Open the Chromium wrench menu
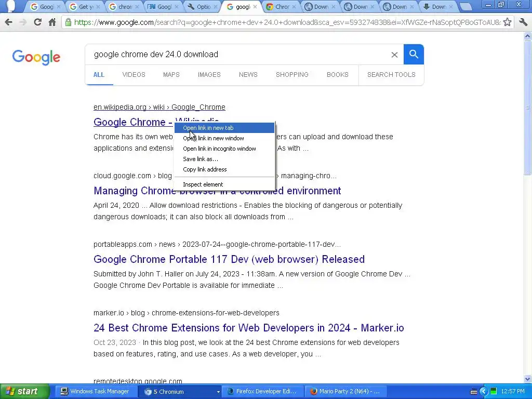532x399 pixels. pyautogui.click(x=523, y=22)
